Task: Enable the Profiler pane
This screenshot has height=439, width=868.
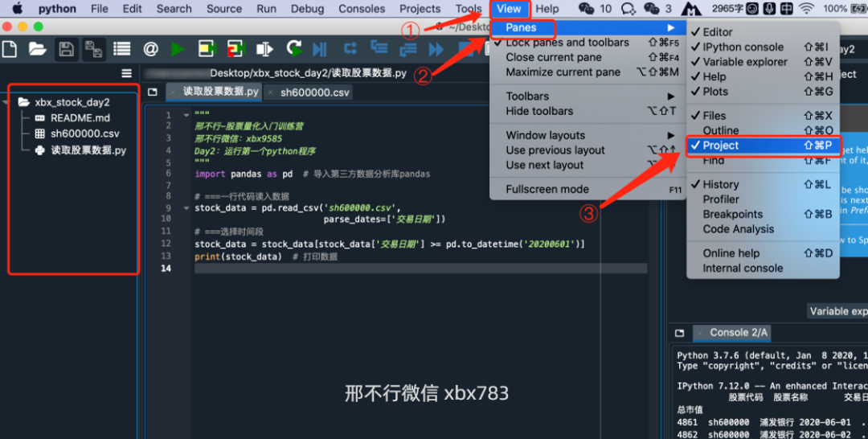Action: coord(763,199)
